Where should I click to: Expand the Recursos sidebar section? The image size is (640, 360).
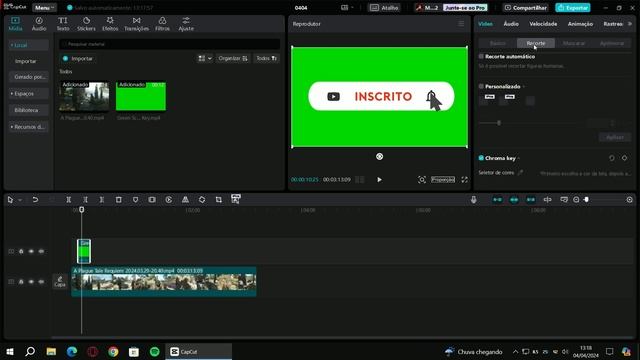29,127
